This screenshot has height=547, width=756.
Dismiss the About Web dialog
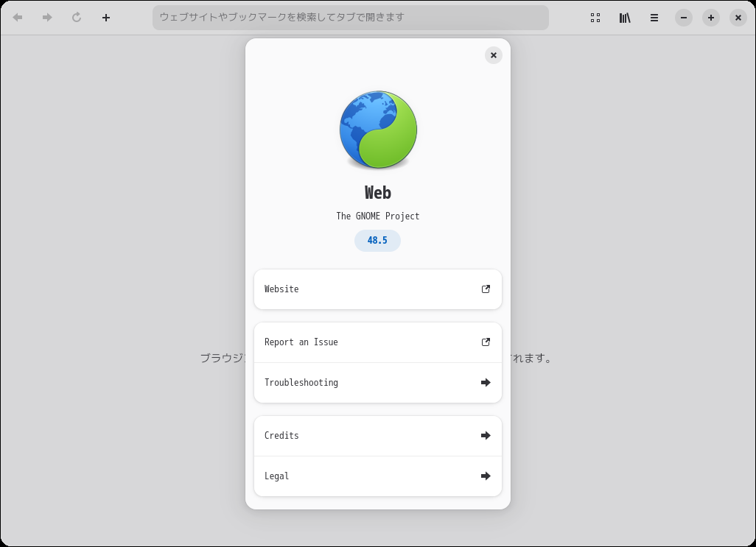[x=493, y=54]
